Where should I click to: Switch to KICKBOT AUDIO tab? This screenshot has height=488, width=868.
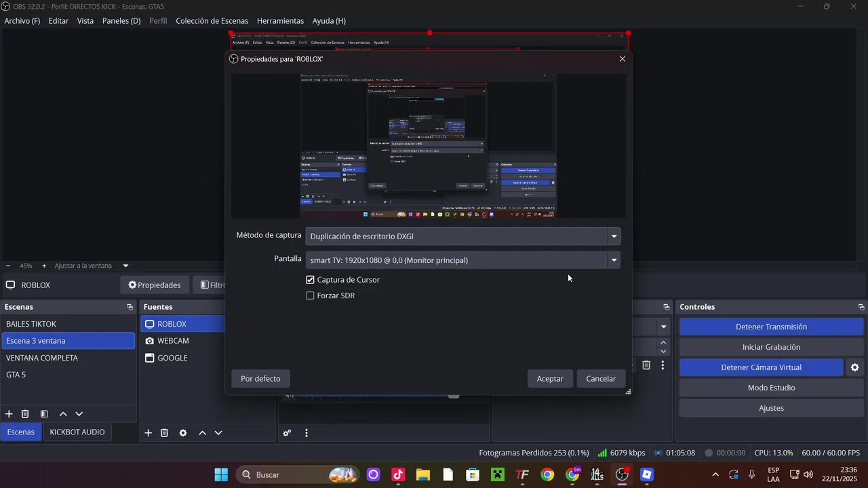coord(77,432)
